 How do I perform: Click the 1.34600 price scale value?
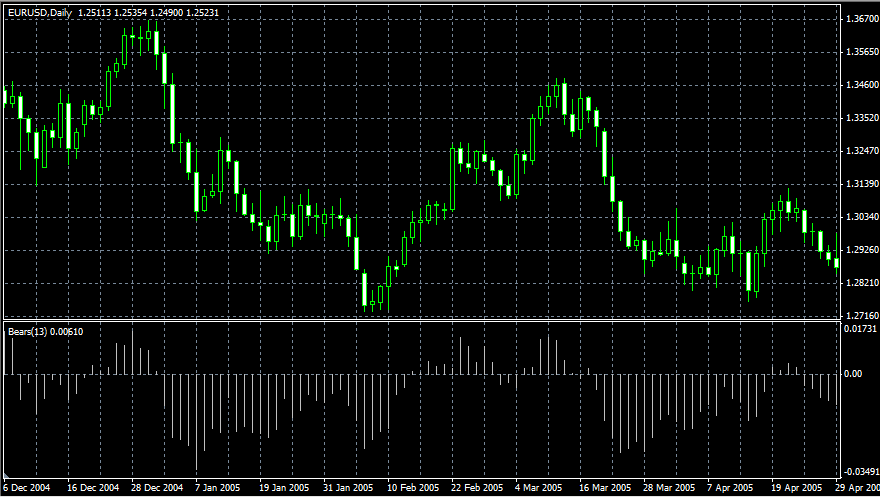pyautogui.click(x=861, y=85)
